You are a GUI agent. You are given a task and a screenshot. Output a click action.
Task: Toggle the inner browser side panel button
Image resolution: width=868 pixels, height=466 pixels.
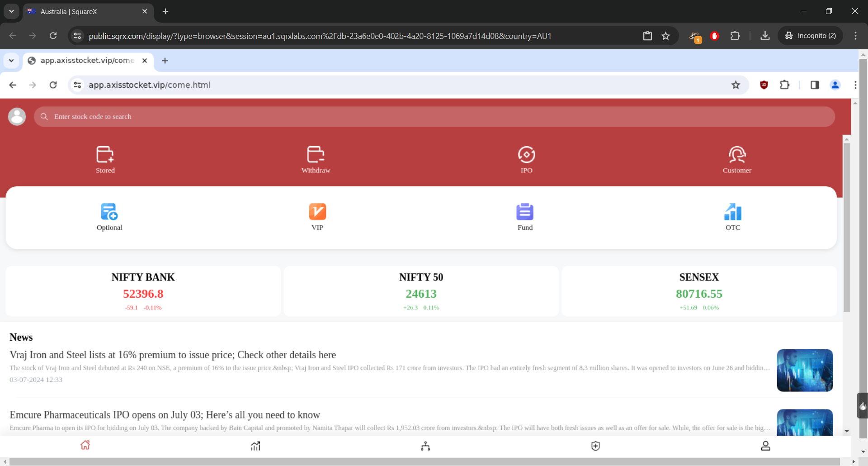815,85
